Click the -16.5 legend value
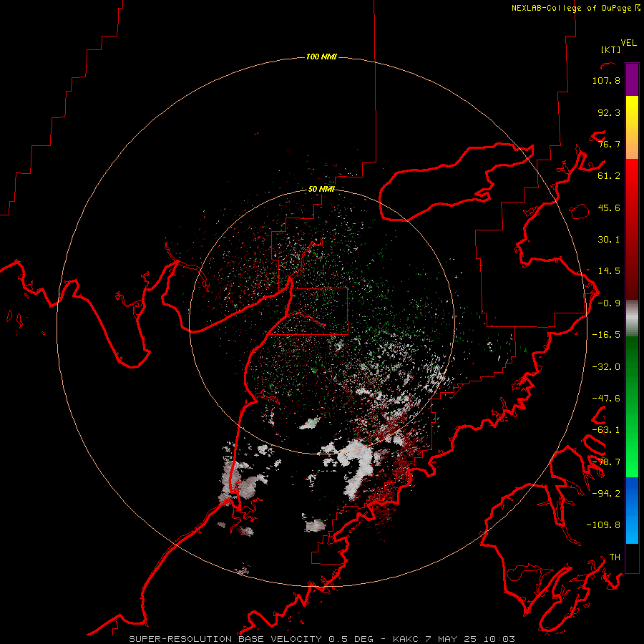Viewport: 644px width, 644px height. pyautogui.click(x=606, y=335)
